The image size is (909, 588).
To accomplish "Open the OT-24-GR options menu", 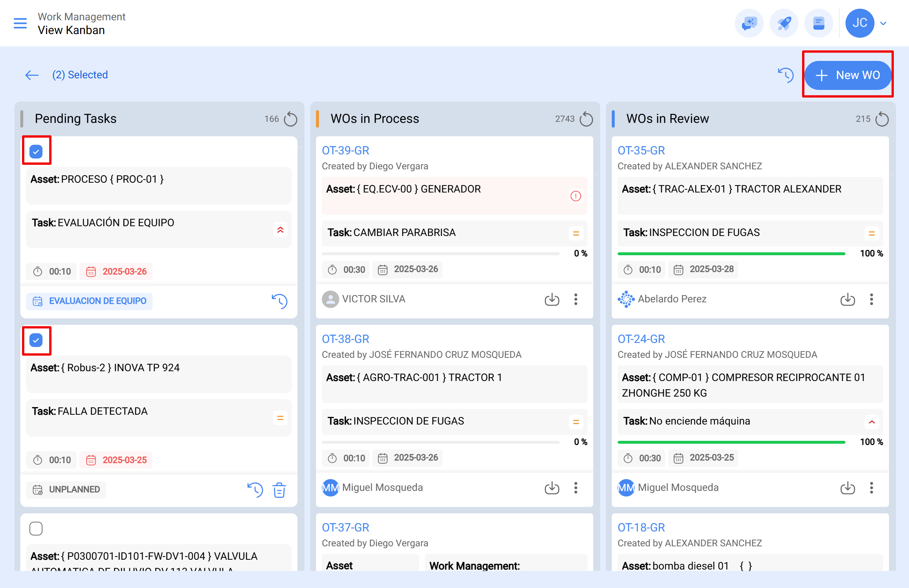I will click(871, 488).
